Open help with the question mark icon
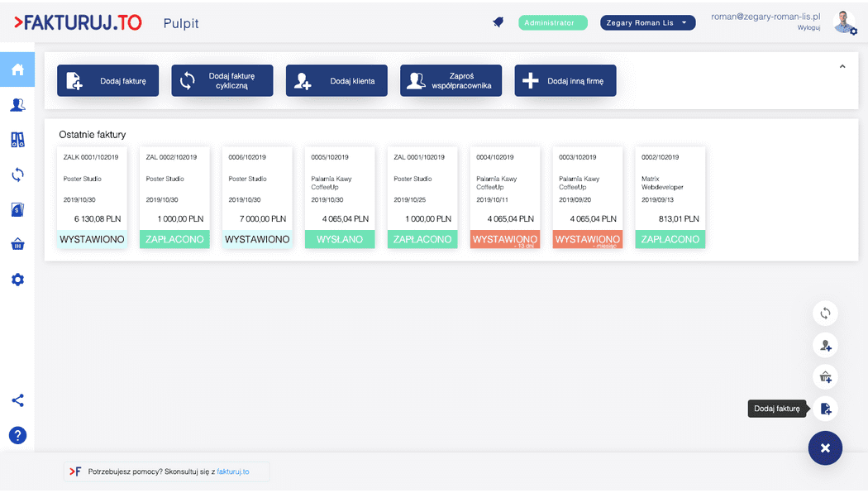This screenshot has height=493, width=868. (17, 435)
